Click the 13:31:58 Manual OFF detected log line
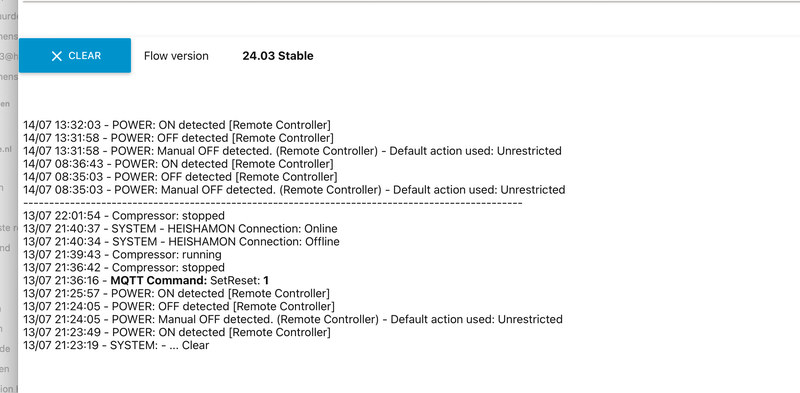This screenshot has width=800, height=393. 292,151
